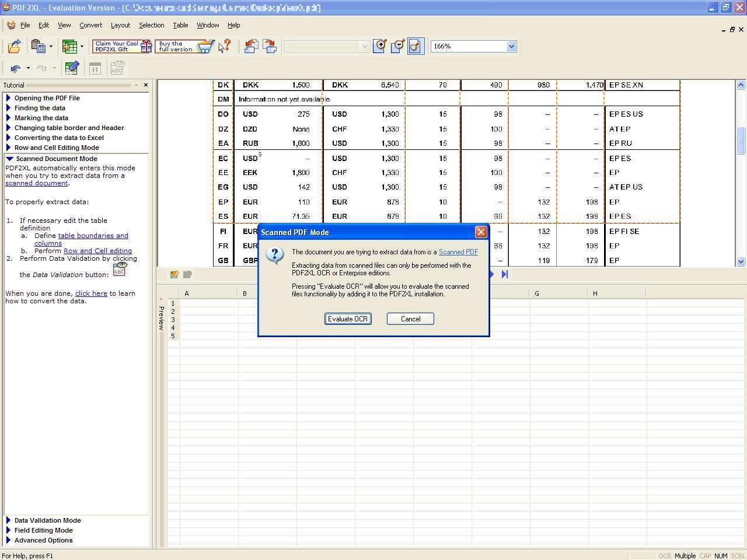Click the preview pane edit icon
The width and height of the screenshot is (747, 560).
174,274
